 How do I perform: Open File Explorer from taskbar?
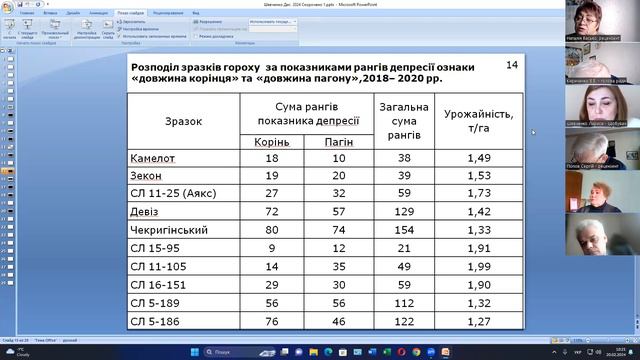pyautogui.click(x=313, y=352)
